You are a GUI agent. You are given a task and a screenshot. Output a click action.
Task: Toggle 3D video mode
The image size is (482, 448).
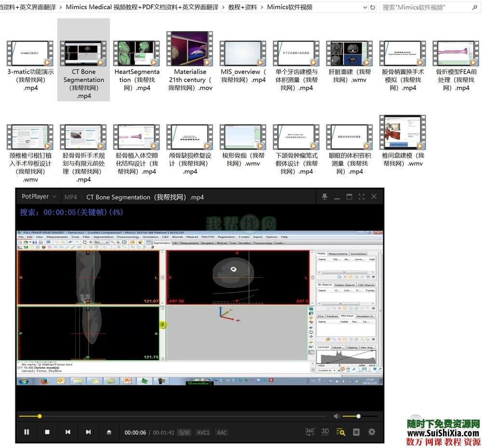(x=325, y=432)
